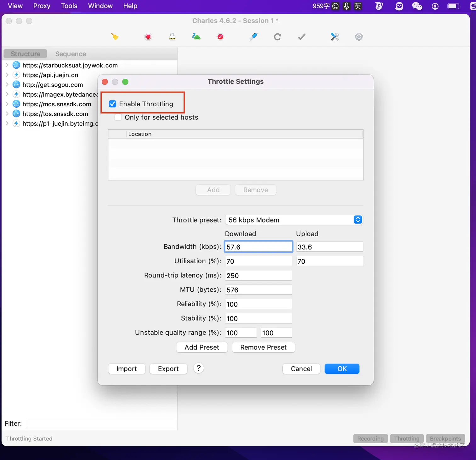Image resolution: width=476 pixels, height=460 pixels.
Task: Open the Help menu
Action: click(x=130, y=6)
